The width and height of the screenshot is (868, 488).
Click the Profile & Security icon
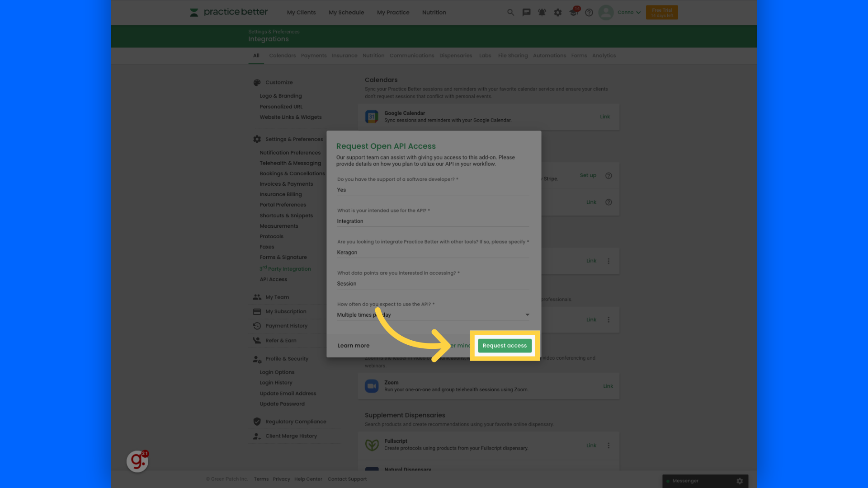(257, 359)
